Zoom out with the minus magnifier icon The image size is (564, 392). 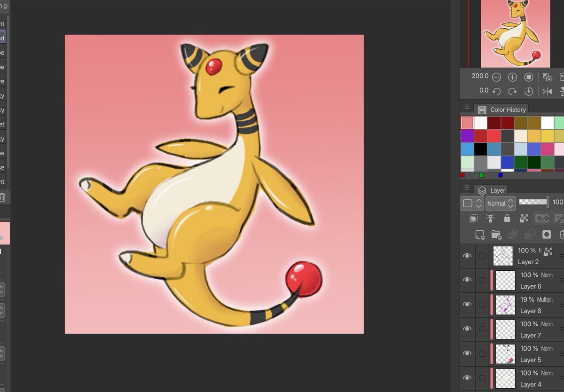coord(496,77)
